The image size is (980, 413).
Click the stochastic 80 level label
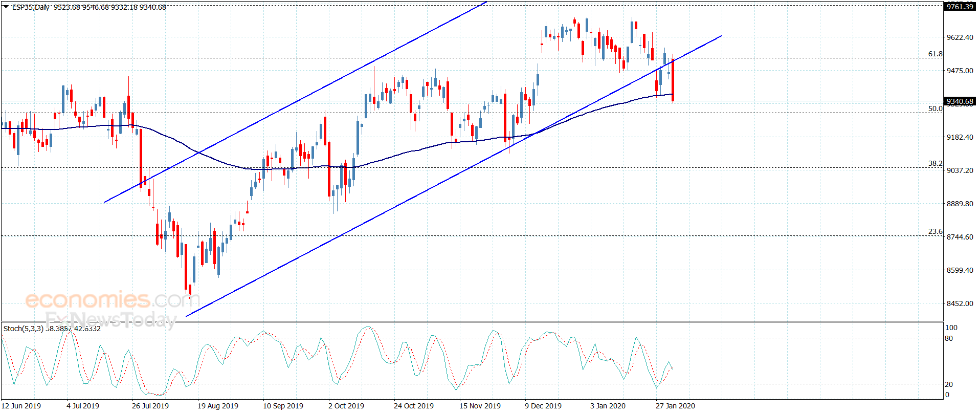click(x=949, y=338)
